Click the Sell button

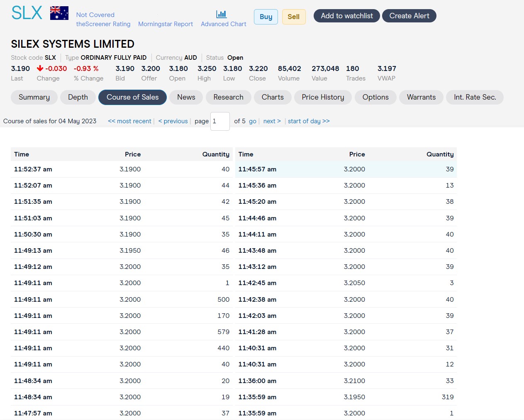coord(294,17)
